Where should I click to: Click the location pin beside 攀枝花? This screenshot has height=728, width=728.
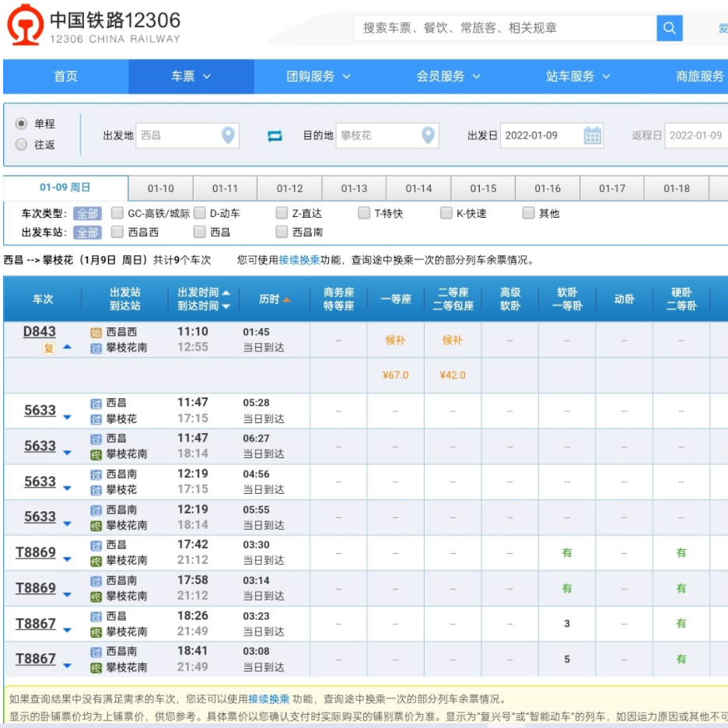pos(429,134)
